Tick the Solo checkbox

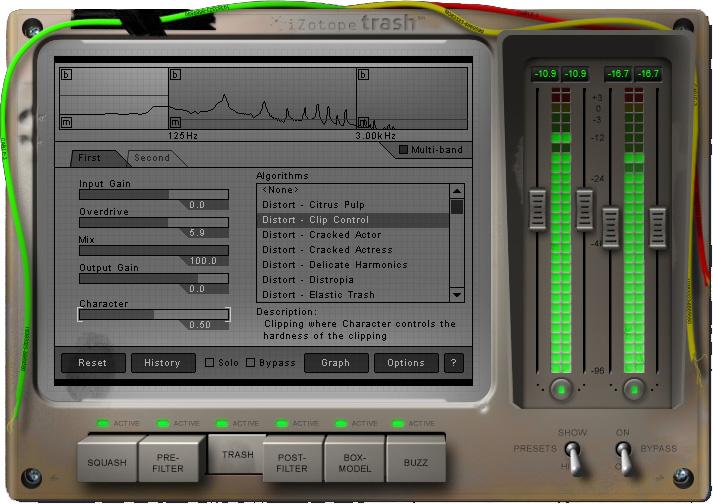(209, 363)
